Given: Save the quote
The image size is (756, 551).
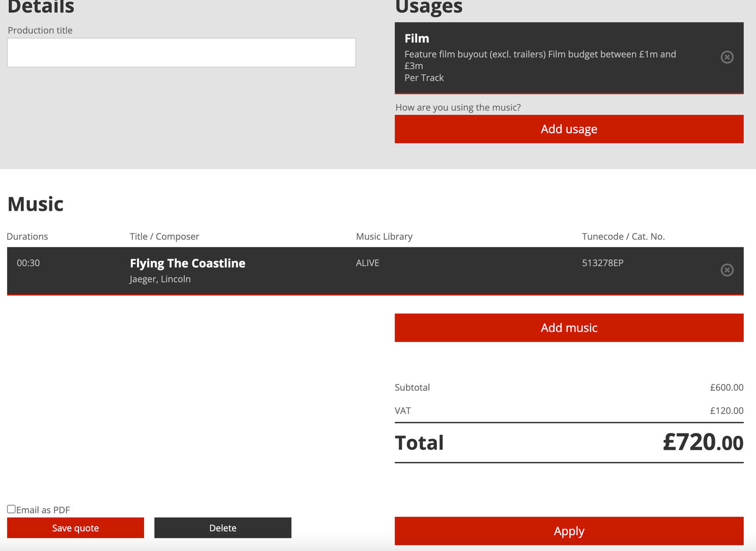Looking at the screenshot, I should click(75, 528).
